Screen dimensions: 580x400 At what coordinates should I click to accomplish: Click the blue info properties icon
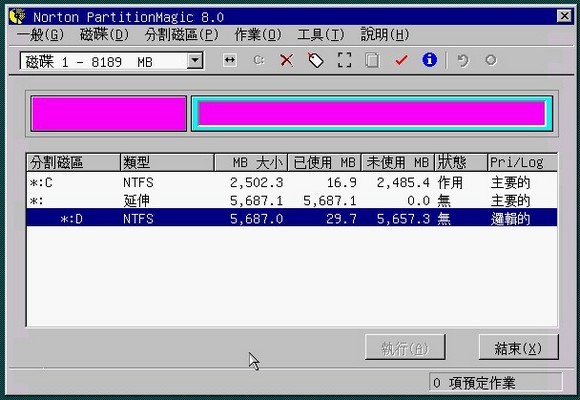tap(429, 60)
